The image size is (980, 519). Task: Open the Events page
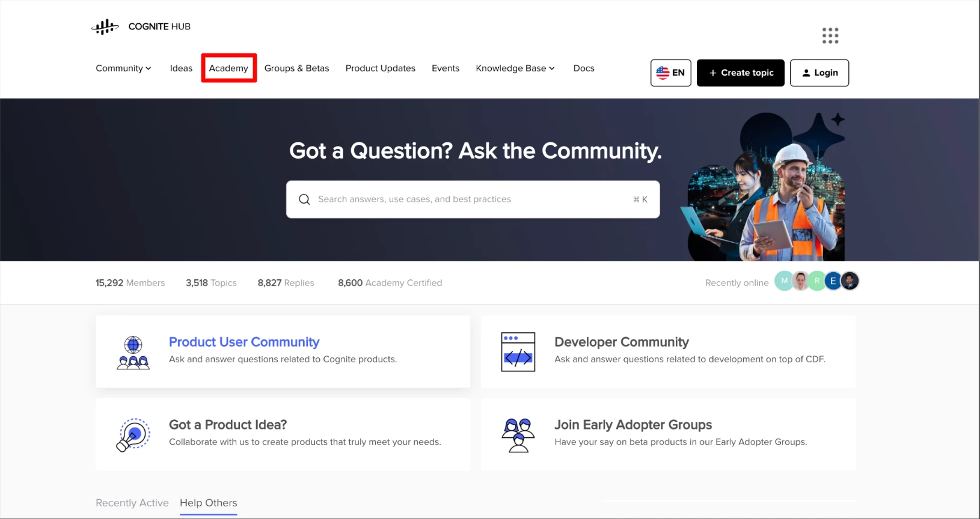tap(446, 68)
